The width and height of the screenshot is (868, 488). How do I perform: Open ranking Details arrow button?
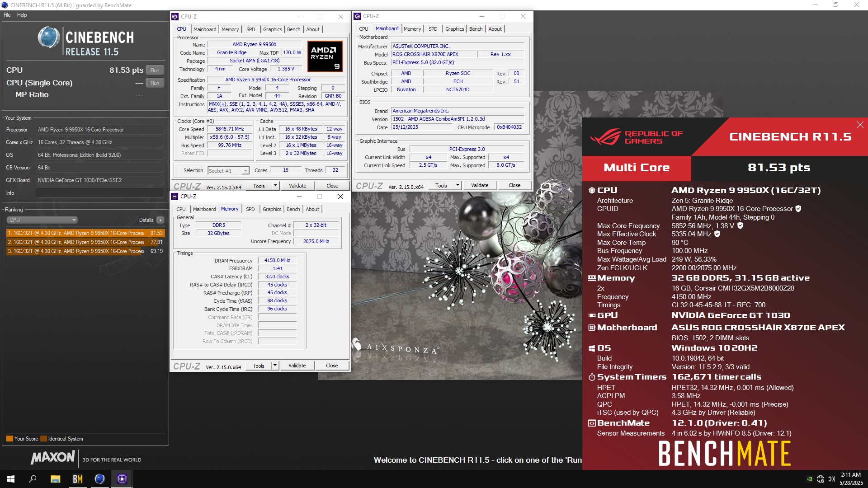click(160, 220)
